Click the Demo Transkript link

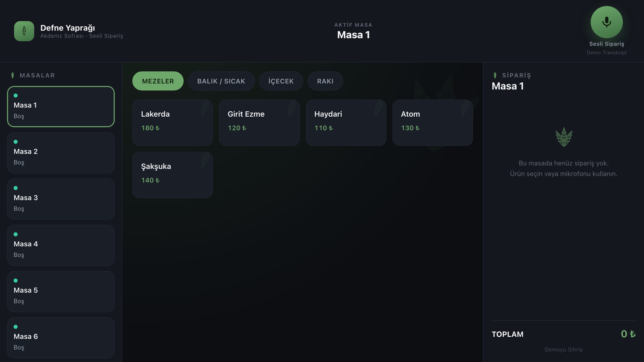click(x=607, y=53)
